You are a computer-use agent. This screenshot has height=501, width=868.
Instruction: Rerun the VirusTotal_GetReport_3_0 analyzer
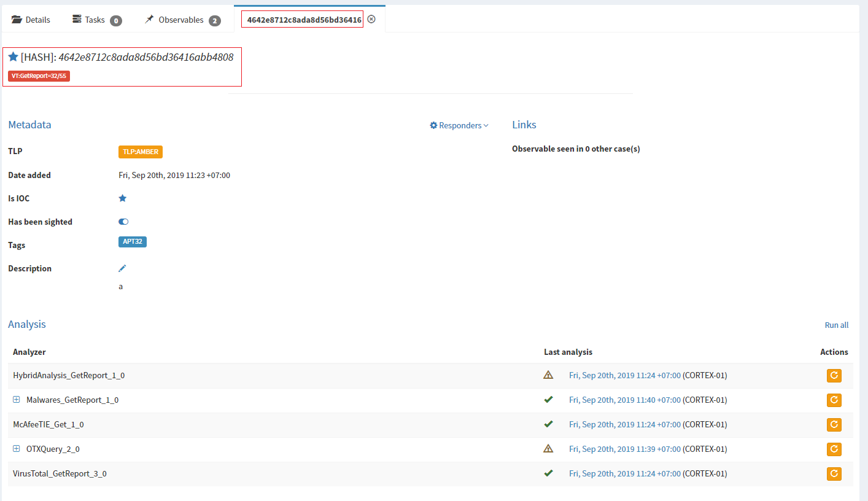(x=834, y=473)
